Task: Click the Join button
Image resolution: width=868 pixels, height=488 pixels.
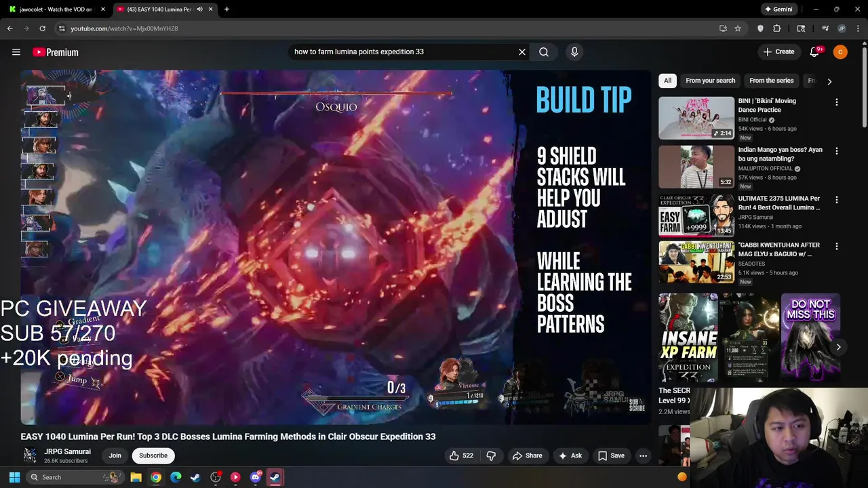Action: [x=115, y=455]
